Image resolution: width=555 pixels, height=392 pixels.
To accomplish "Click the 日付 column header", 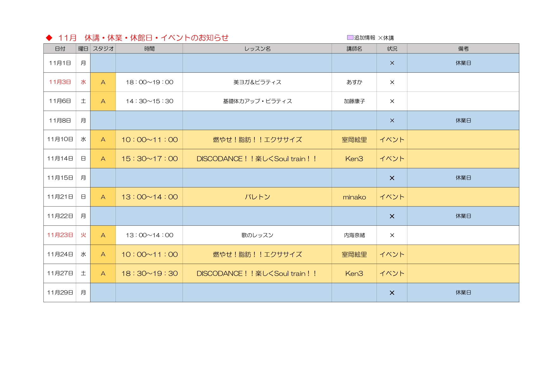I will [x=60, y=49].
